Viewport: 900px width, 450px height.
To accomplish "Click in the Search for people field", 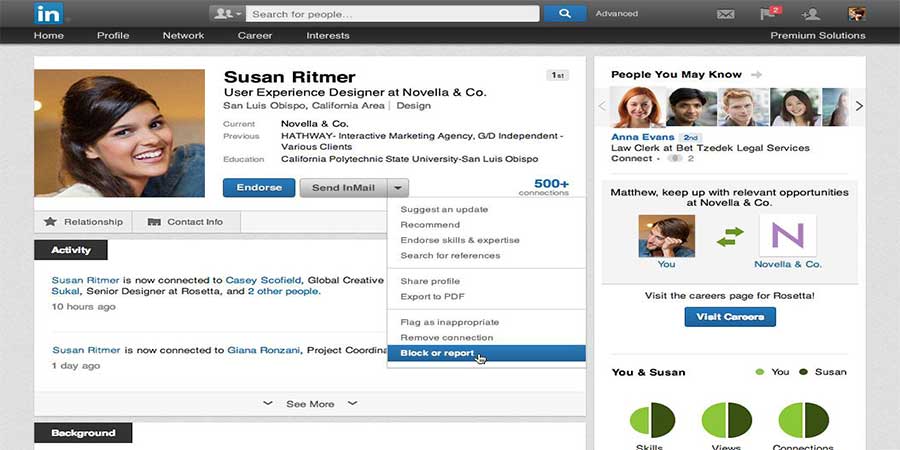I will (390, 14).
